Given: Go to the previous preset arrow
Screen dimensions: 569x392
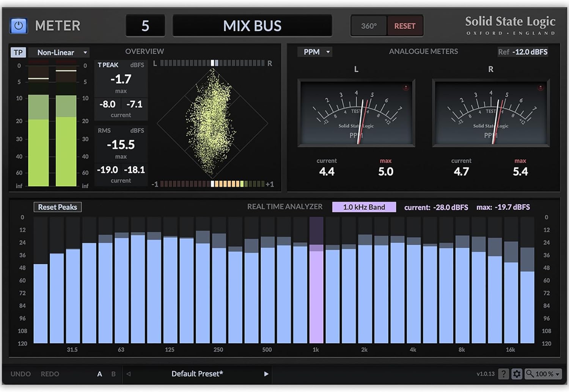Looking at the screenshot, I should tap(129, 374).
